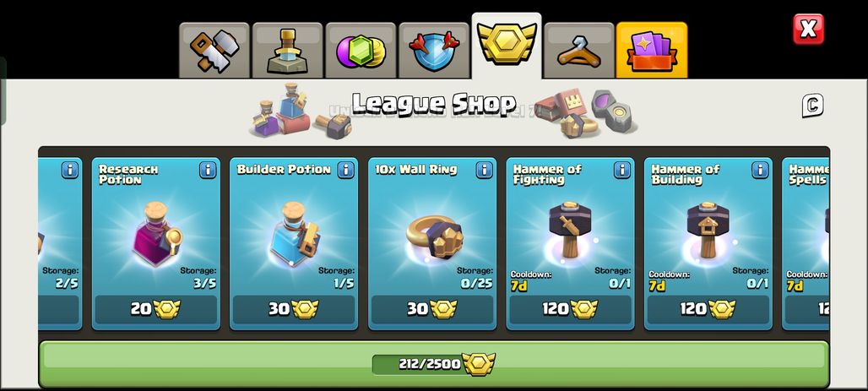Buy Research Potion for 20 medals
The height and width of the screenshot is (391, 868).
tap(155, 309)
